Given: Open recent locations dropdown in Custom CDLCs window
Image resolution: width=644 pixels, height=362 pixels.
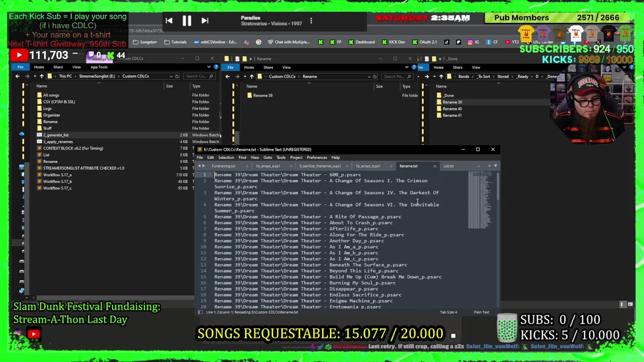Looking at the screenshot, I should (x=34, y=76).
